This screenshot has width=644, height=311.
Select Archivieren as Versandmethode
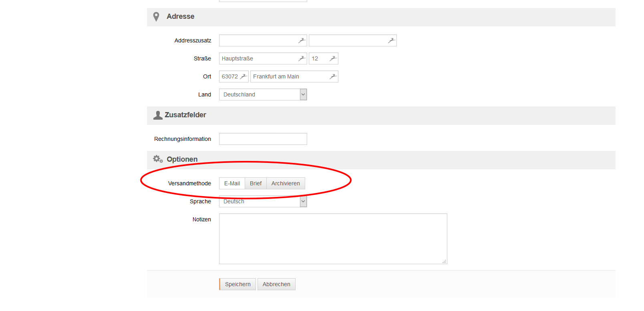pos(286,183)
